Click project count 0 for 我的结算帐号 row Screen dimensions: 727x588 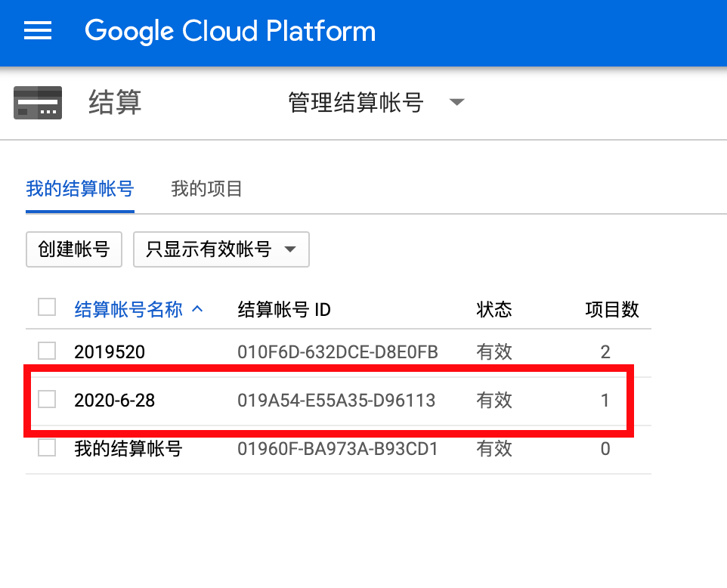tap(605, 448)
